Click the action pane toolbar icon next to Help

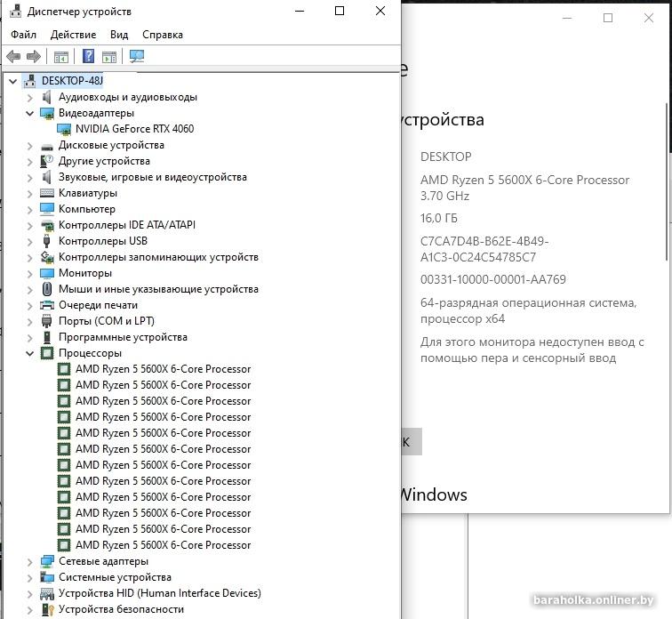109,57
